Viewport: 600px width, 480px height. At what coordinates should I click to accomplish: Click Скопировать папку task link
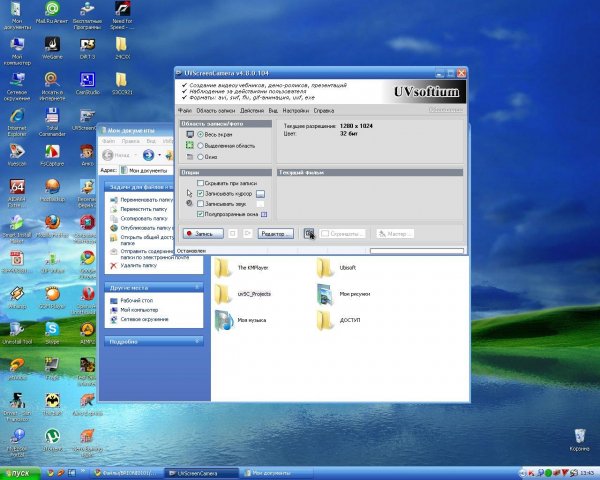point(144,218)
